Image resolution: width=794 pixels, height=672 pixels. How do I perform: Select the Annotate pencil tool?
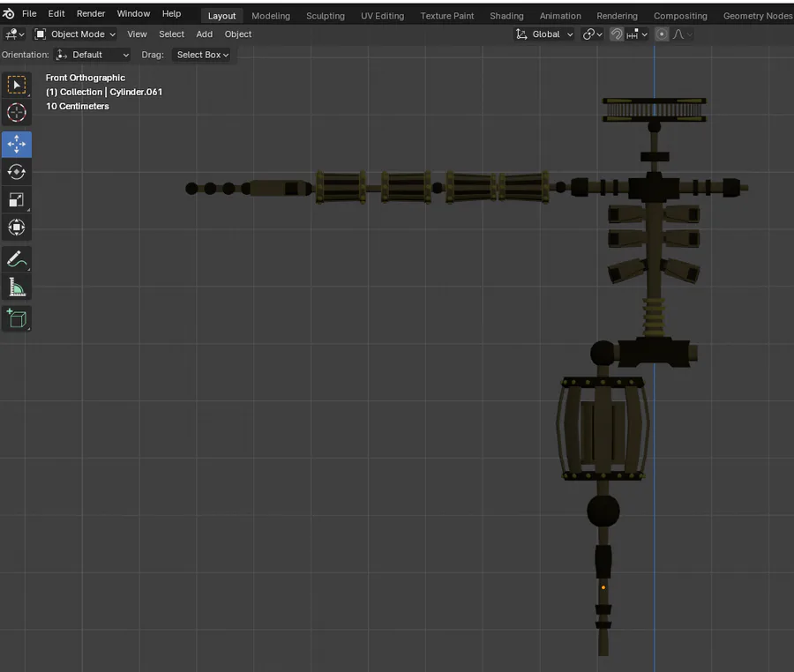[x=17, y=259]
